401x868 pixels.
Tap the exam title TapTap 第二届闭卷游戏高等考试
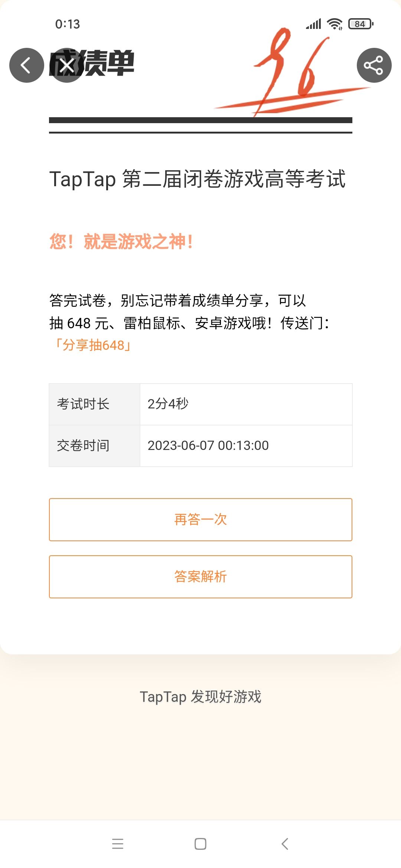coord(198,179)
